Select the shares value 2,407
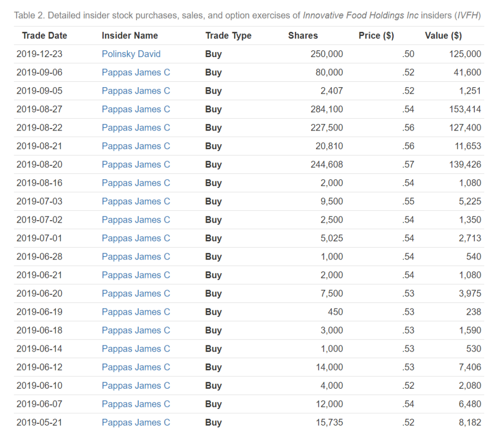The height and width of the screenshot is (435, 504). click(332, 91)
